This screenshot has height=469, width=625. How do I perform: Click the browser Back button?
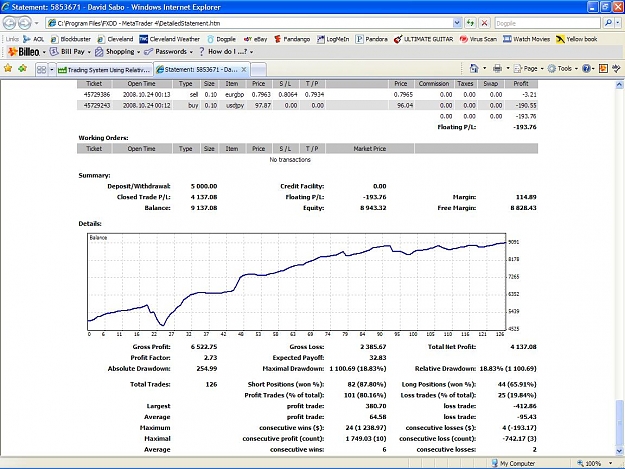pos(10,23)
